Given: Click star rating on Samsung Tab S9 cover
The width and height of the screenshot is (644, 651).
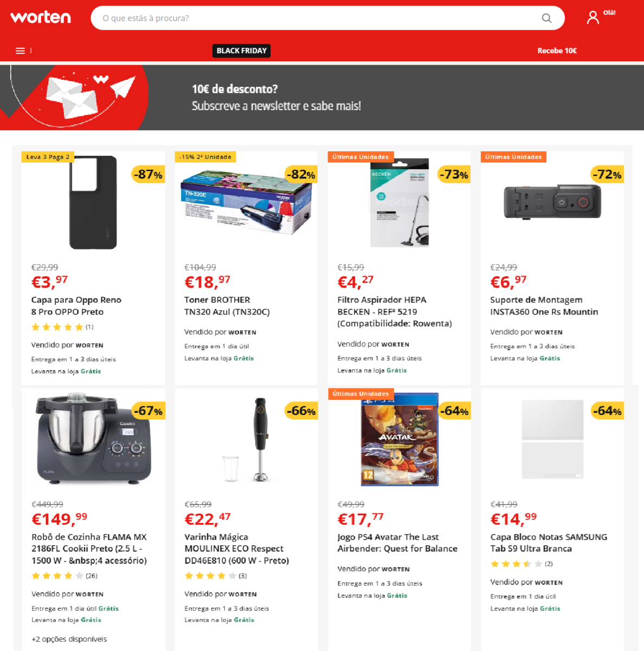Looking at the screenshot, I should click(516, 564).
